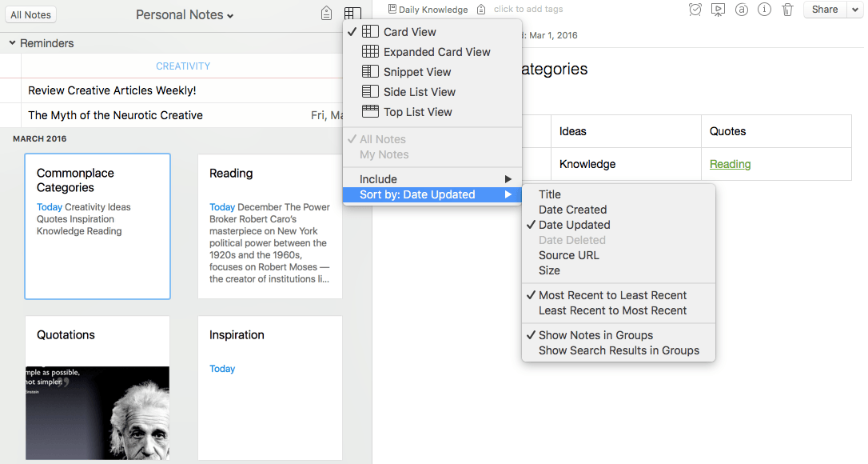This screenshot has width=868, height=464.
Task: Delete the note with the trash icon
Action: [x=787, y=10]
